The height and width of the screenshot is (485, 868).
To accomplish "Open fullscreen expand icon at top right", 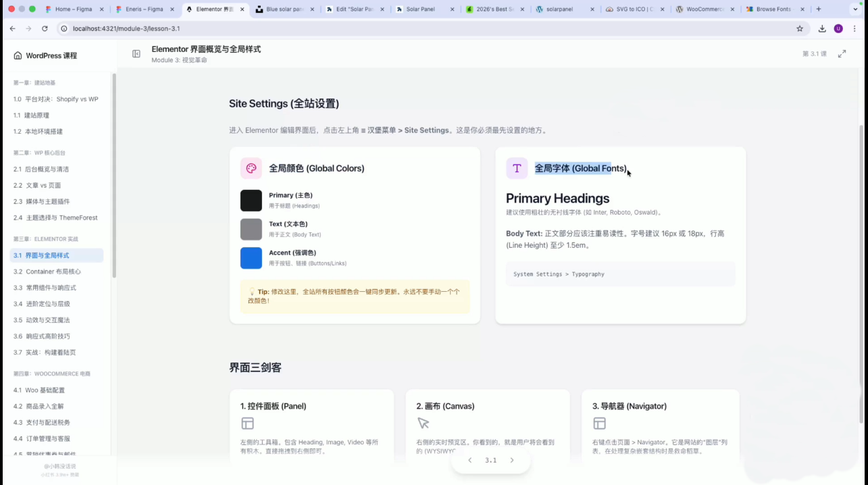I will [842, 54].
